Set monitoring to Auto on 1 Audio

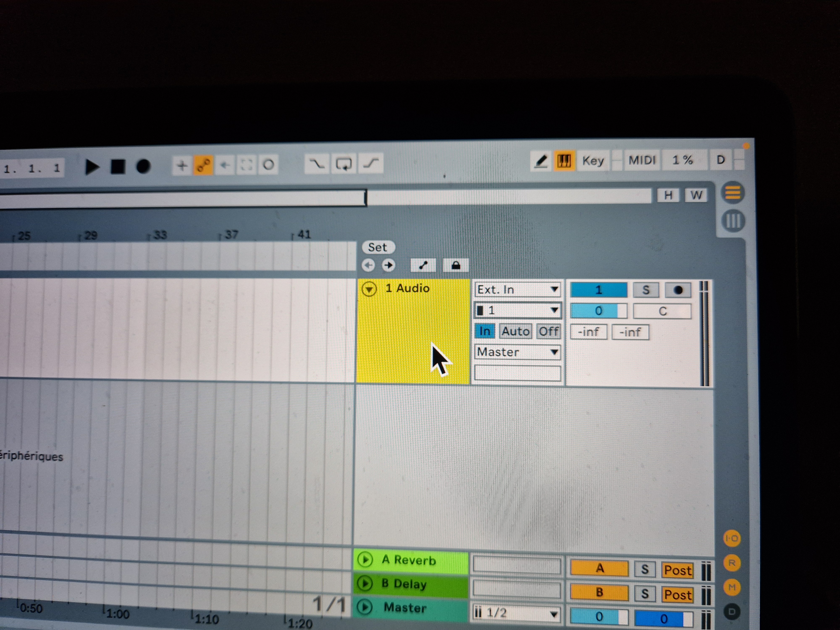coord(515,332)
